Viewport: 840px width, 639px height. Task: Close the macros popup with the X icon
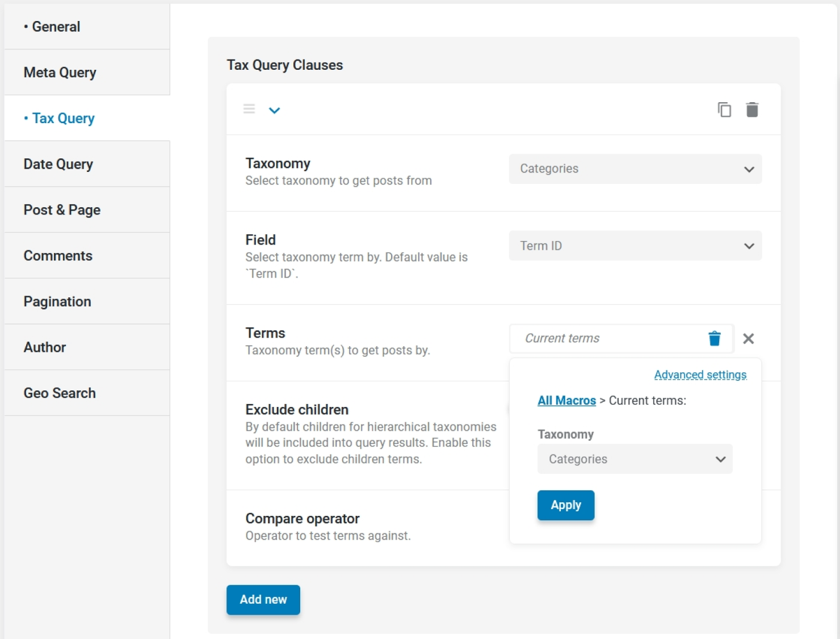[x=749, y=339]
